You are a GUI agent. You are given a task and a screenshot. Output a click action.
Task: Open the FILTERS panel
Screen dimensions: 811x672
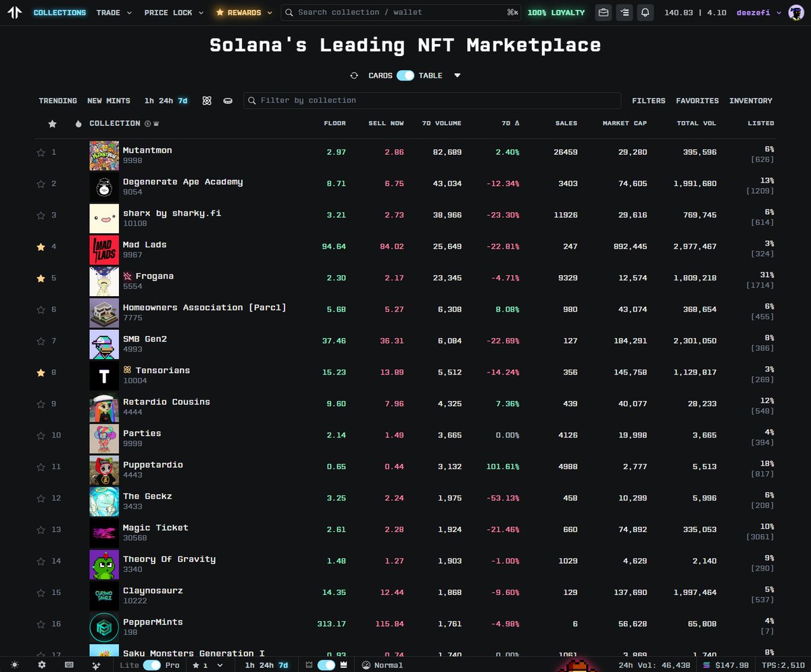[649, 101]
